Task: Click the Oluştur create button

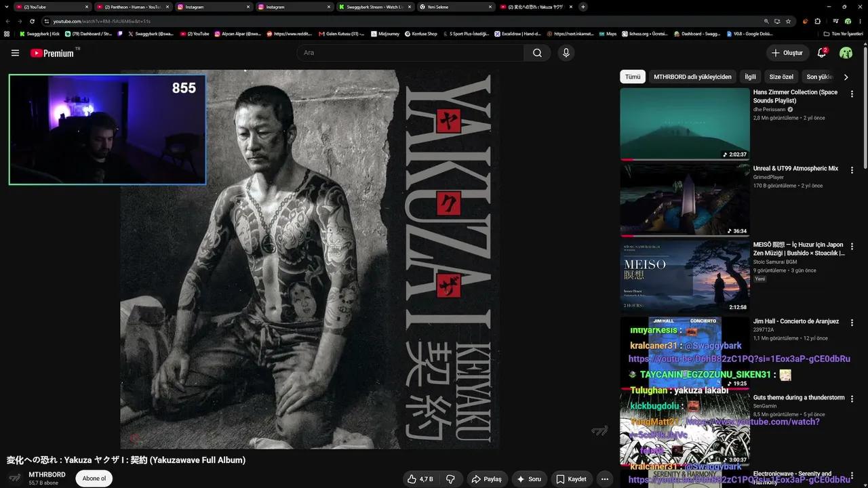Action: [787, 53]
